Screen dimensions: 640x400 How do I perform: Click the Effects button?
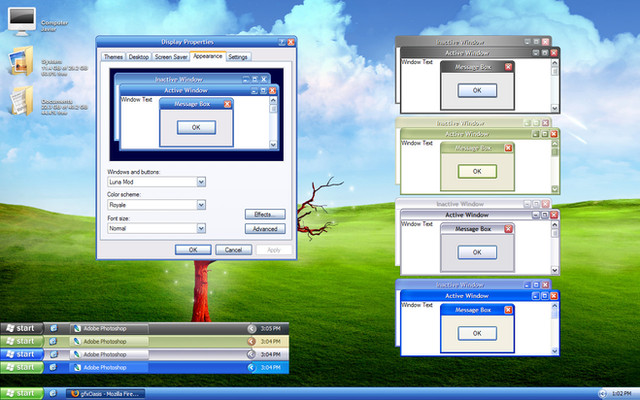(265, 214)
